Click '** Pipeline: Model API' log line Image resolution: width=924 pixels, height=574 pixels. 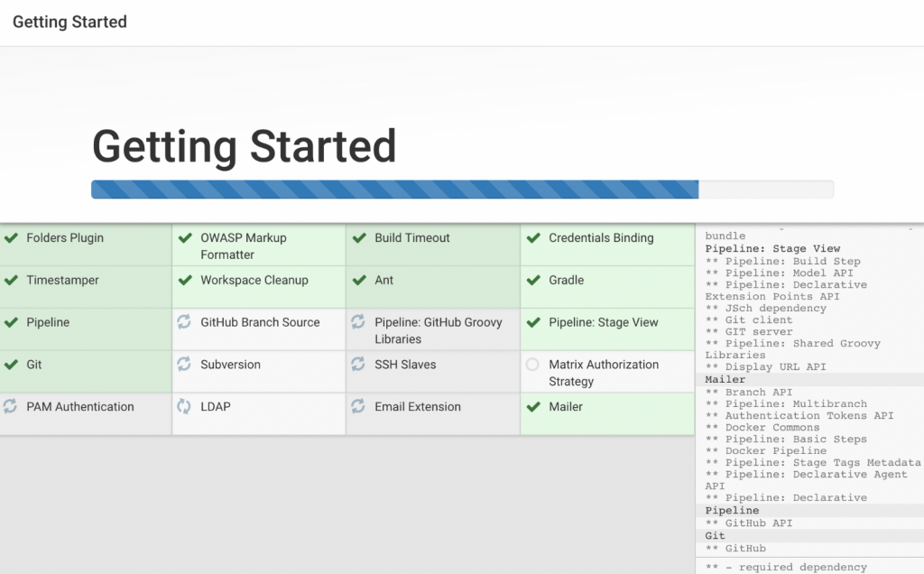point(779,273)
